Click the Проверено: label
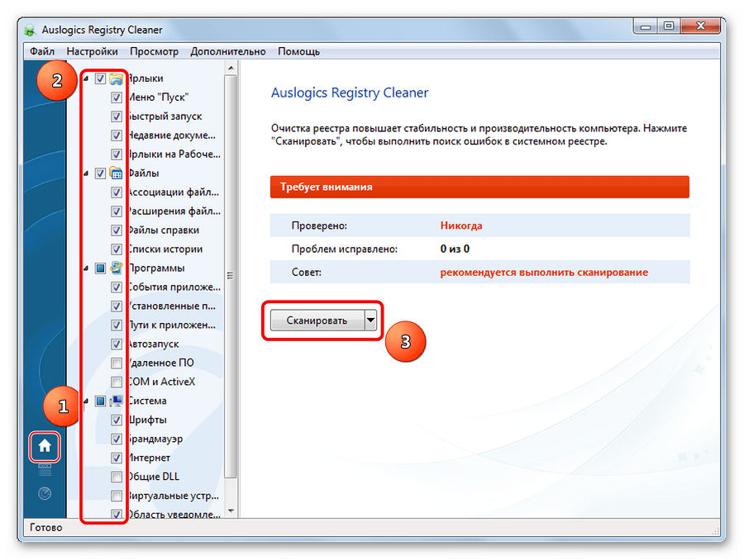Image resolution: width=744 pixels, height=560 pixels. click(x=319, y=225)
